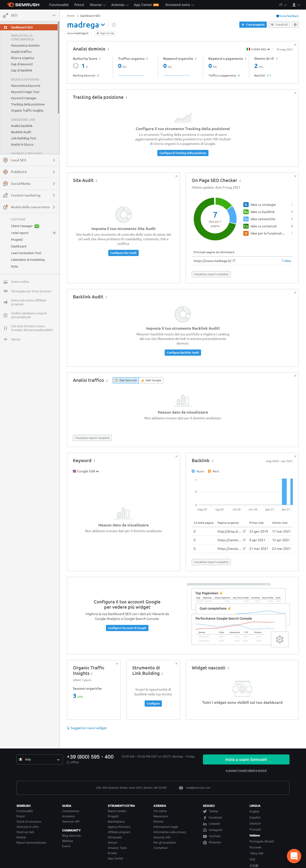
Task: Open the Funzionalità top menu
Action: pyautogui.click(x=59, y=5)
